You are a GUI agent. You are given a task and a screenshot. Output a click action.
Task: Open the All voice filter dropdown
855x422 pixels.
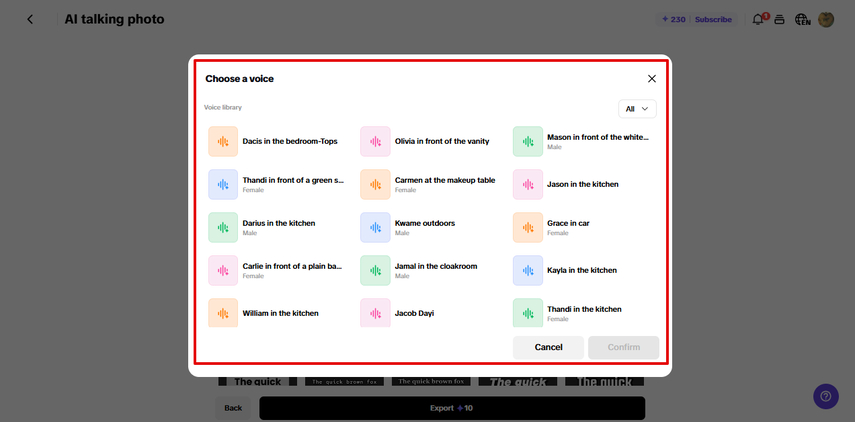coord(637,108)
